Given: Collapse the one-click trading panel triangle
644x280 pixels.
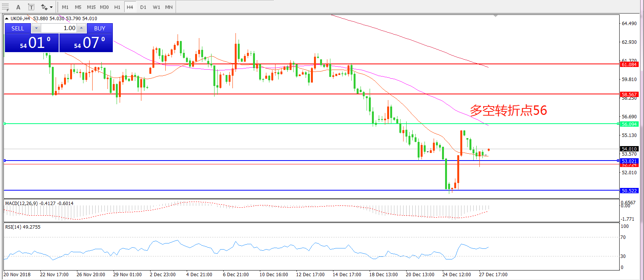Looking at the screenshot, I should click(x=6, y=18).
